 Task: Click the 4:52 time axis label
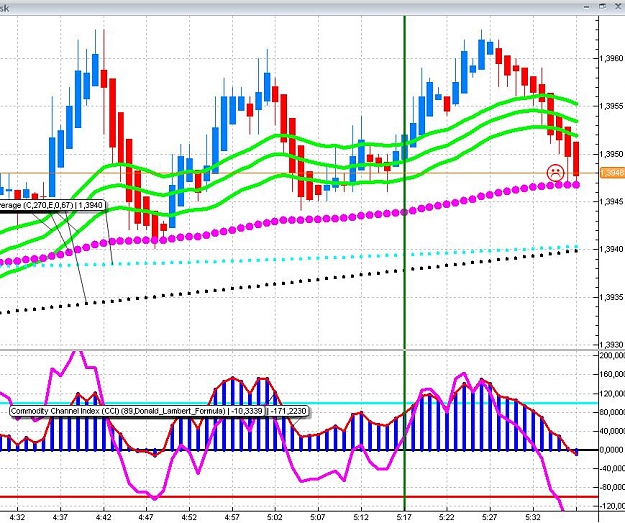click(x=189, y=517)
